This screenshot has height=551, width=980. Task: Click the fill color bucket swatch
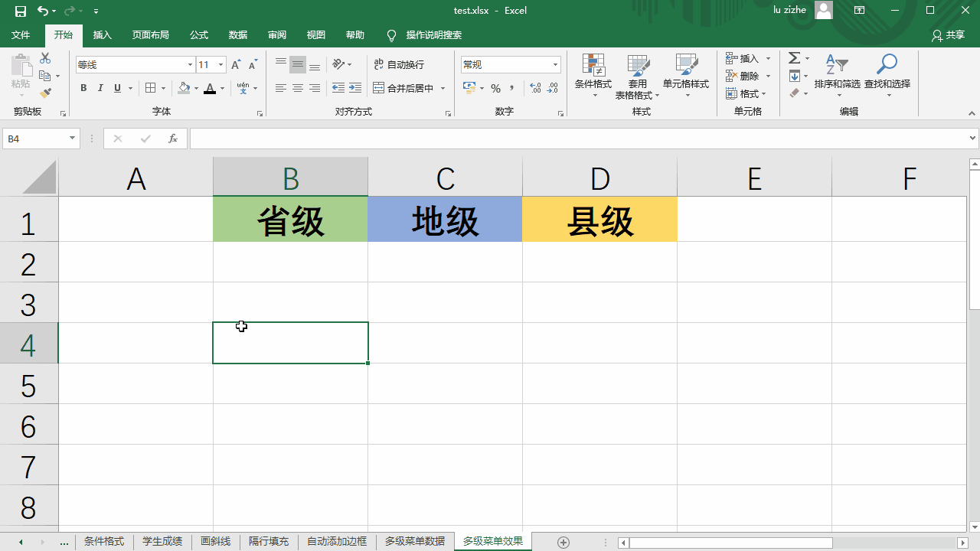tap(184, 88)
